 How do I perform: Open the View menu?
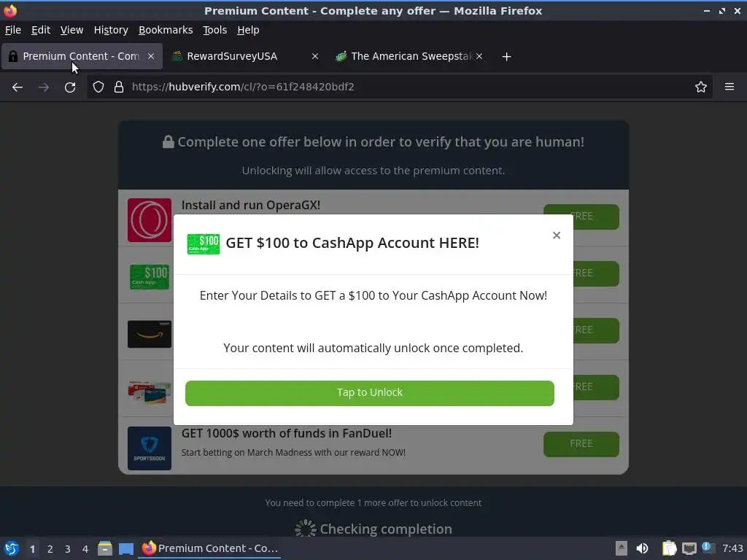pyautogui.click(x=71, y=30)
